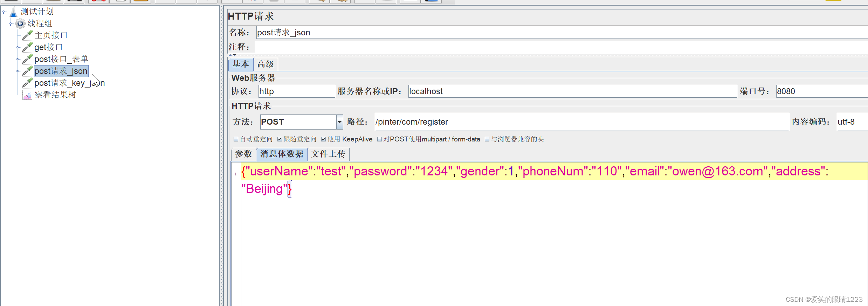Screen dimensions: 868x306
Task: Enable 自动重定向 checkbox
Action: [236, 139]
